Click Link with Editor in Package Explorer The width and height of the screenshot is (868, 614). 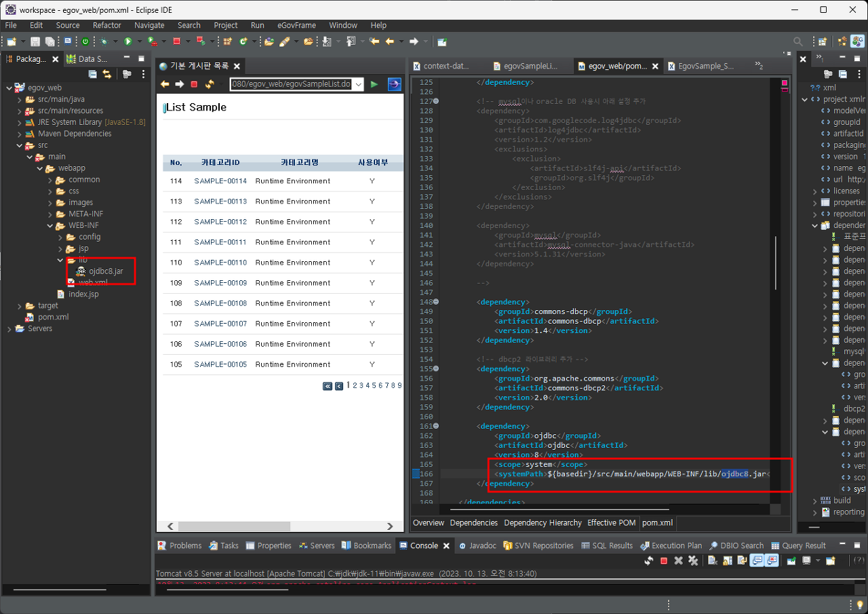pyautogui.click(x=107, y=74)
